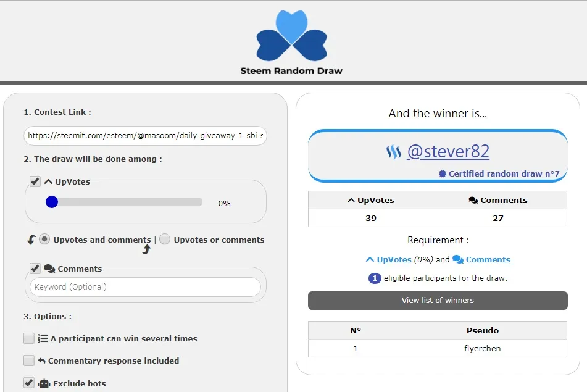The height and width of the screenshot is (392, 587).
Task: Click the '0%' slider value label
Action: (224, 203)
